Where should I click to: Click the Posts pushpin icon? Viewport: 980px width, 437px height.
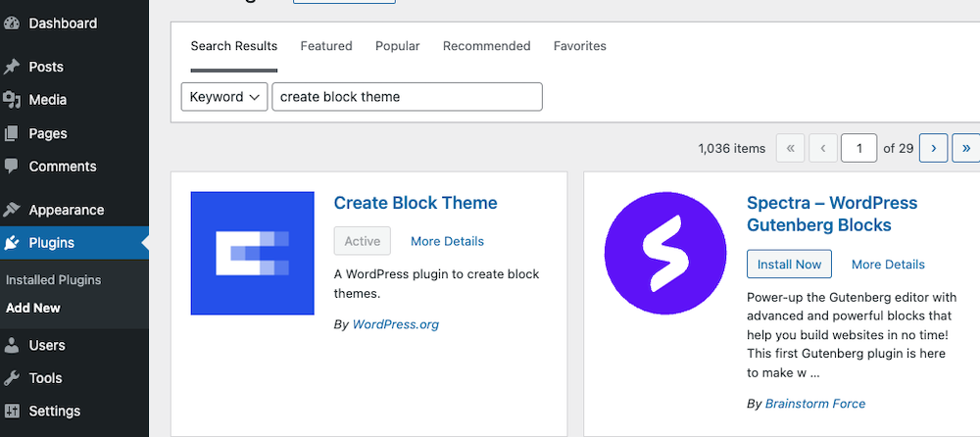(11, 67)
